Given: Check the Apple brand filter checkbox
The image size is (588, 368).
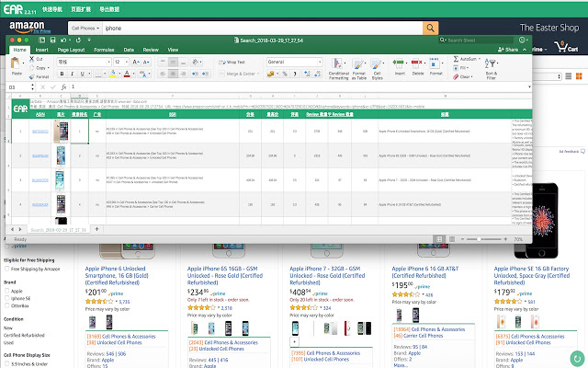Looking at the screenshot, I should click(7, 292).
